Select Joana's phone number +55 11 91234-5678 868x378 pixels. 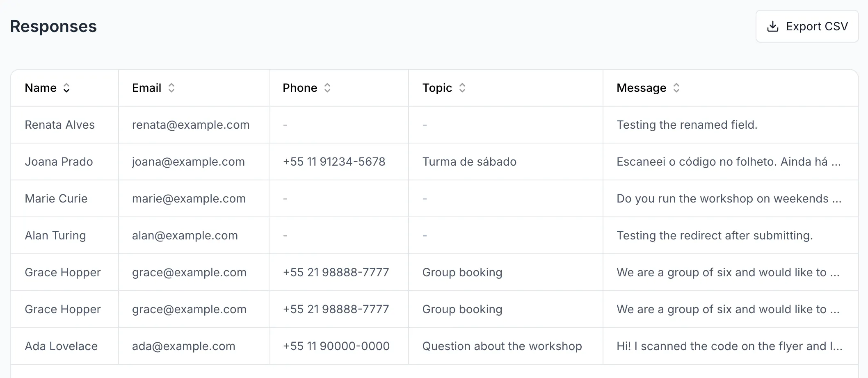click(x=334, y=162)
